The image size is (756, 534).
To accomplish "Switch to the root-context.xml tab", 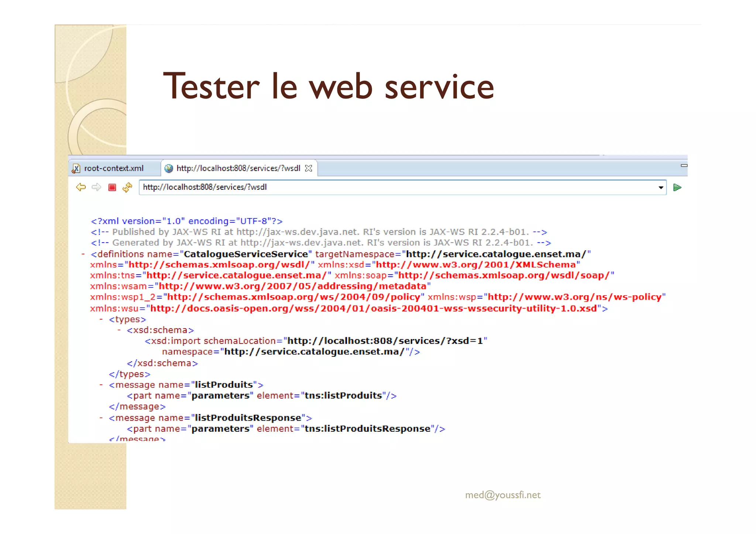I will (x=114, y=168).
